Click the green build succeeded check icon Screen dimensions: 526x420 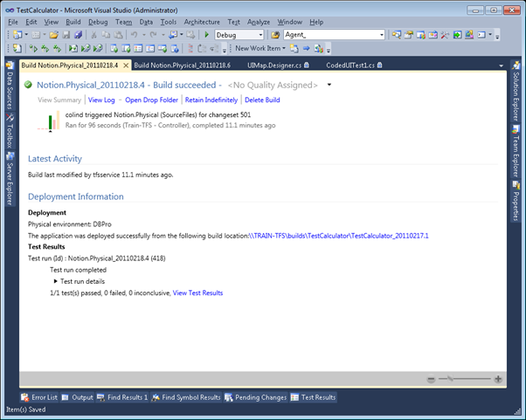28,85
